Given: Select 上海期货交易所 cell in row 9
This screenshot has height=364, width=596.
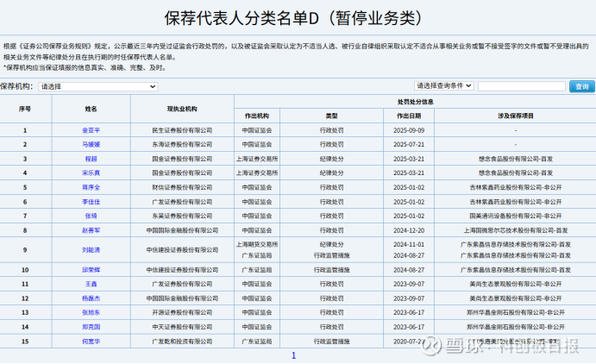Looking at the screenshot, I should pyautogui.click(x=257, y=244).
